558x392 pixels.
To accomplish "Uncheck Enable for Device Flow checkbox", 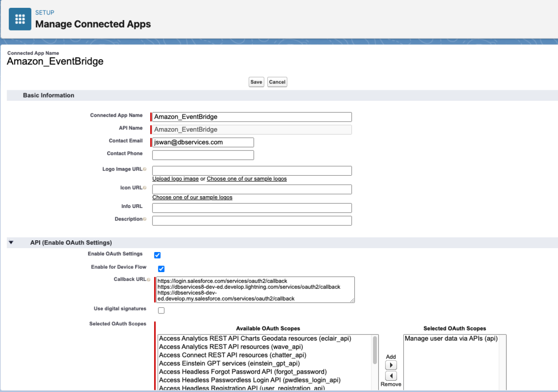I will (x=161, y=269).
